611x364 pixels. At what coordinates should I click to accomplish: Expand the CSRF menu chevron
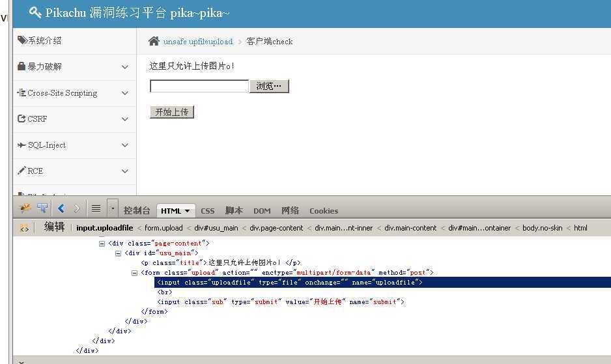(x=124, y=119)
